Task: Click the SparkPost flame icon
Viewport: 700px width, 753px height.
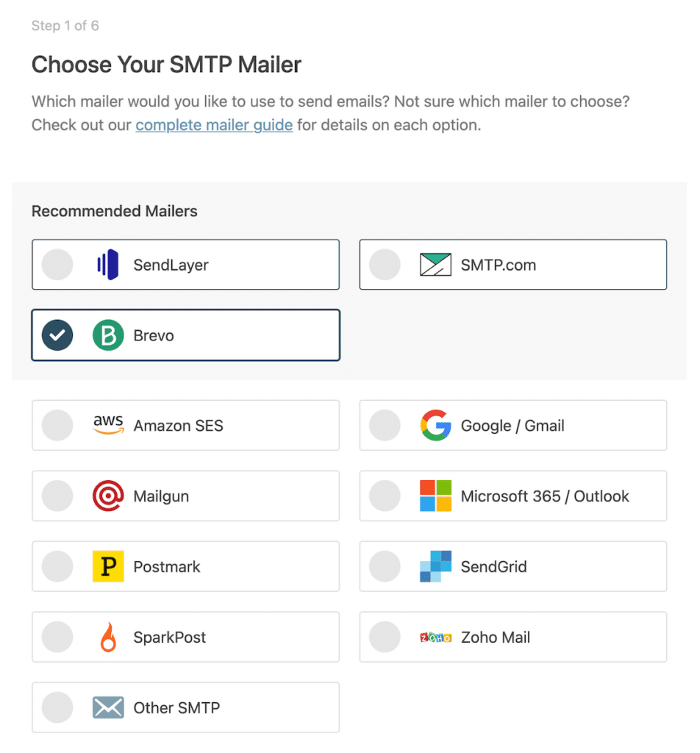Action: click(x=108, y=637)
